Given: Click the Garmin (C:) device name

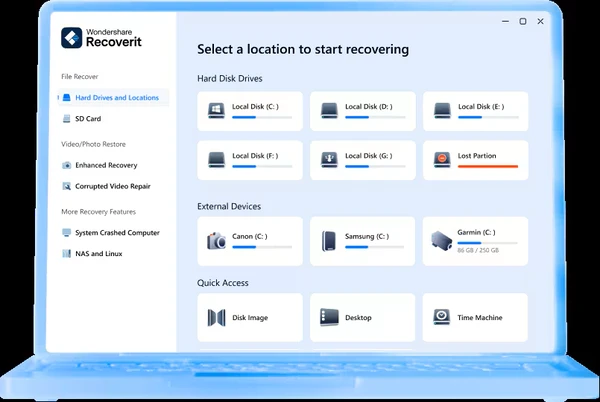Looking at the screenshot, I should [x=476, y=232].
